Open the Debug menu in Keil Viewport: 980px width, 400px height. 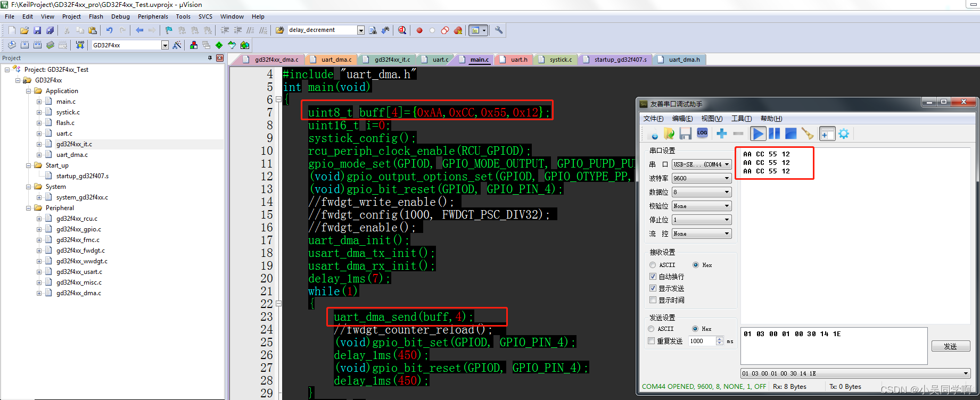coord(120,16)
